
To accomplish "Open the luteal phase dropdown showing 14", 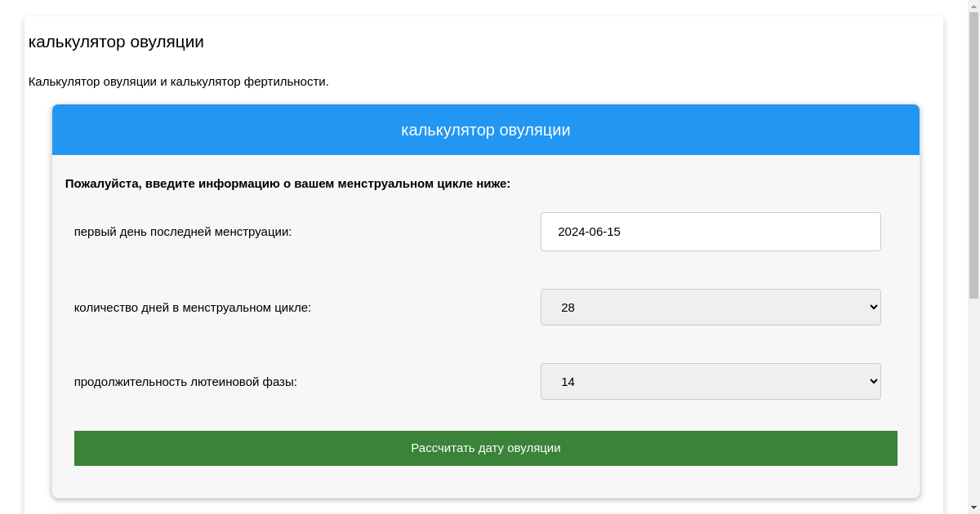I will 710,382.
